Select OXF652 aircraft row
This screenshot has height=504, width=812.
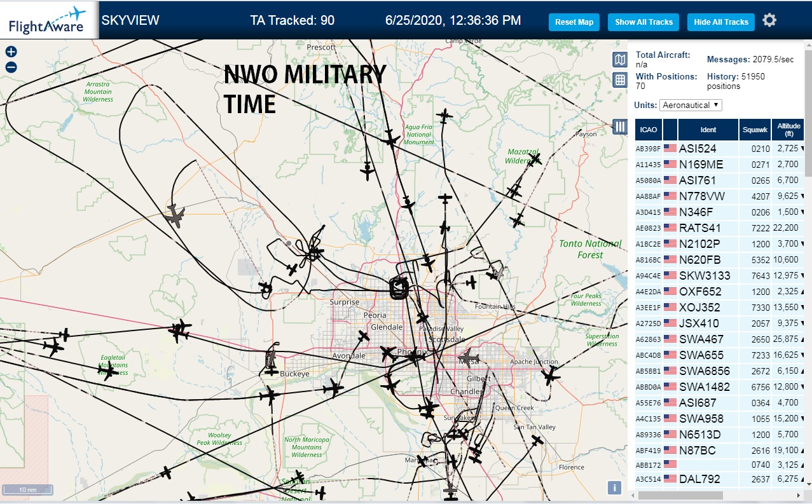pyautogui.click(x=720, y=291)
